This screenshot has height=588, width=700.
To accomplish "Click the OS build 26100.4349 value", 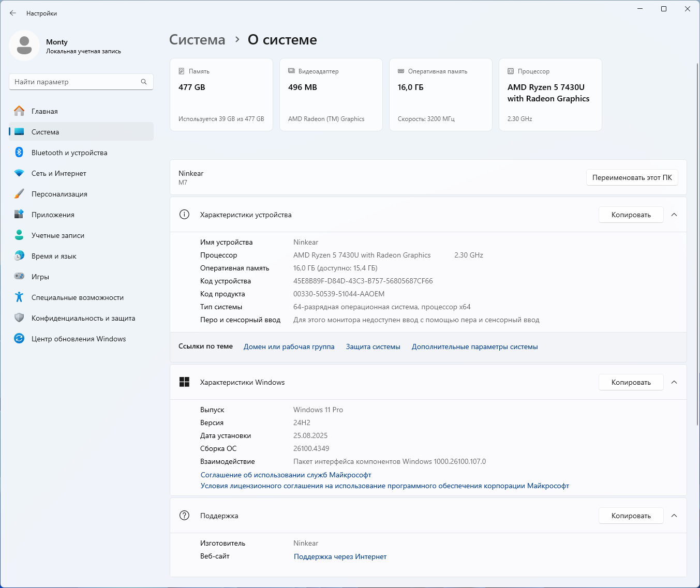I will [311, 448].
